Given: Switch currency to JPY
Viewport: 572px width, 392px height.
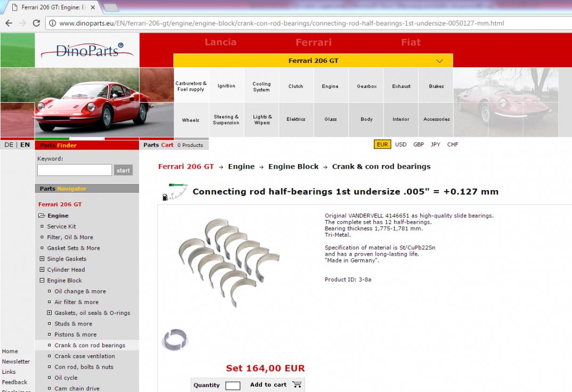Looking at the screenshot, I should point(435,144).
